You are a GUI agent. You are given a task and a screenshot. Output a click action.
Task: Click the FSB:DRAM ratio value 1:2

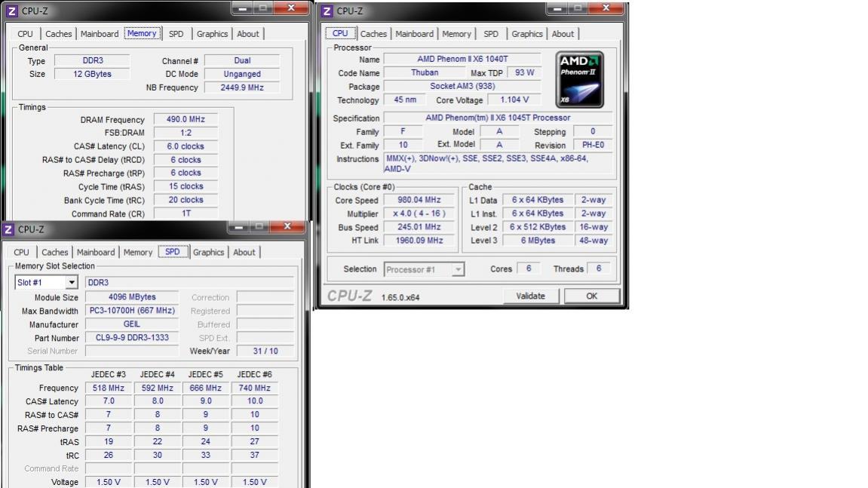pyautogui.click(x=186, y=133)
